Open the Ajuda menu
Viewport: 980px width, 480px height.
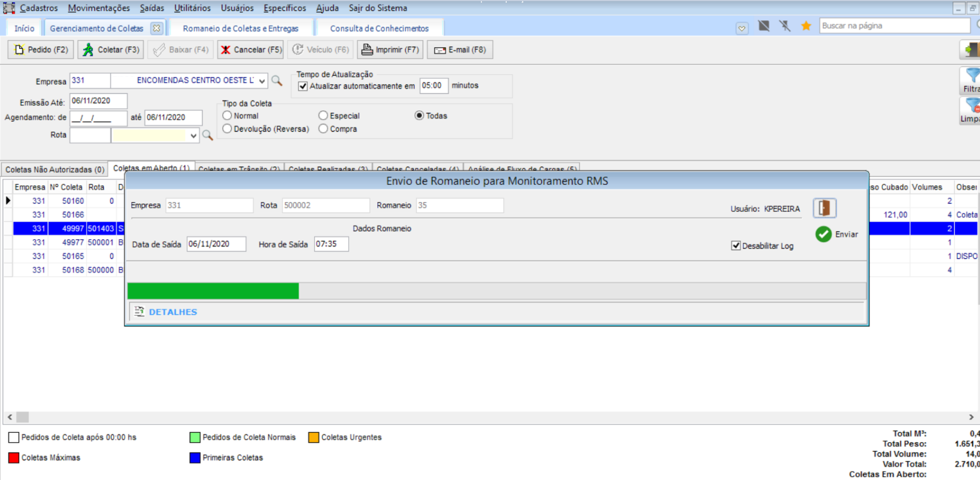click(x=327, y=8)
